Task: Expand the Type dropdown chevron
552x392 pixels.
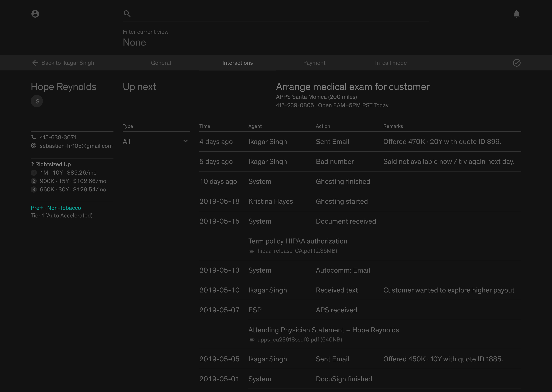Action: click(185, 141)
